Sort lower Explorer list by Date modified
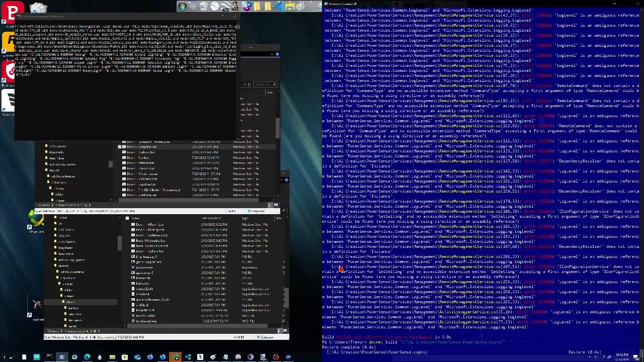This screenshot has height=362, width=644. coord(211,218)
